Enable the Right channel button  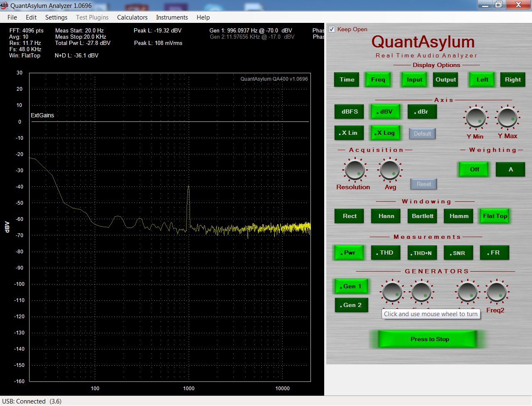click(513, 79)
